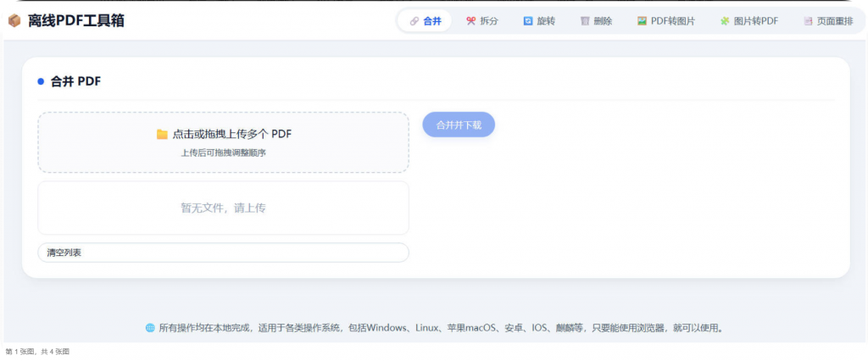Screen dimensions: 868x361
Task: Click the picture icon for PDF转图片
Action: pos(642,21)
